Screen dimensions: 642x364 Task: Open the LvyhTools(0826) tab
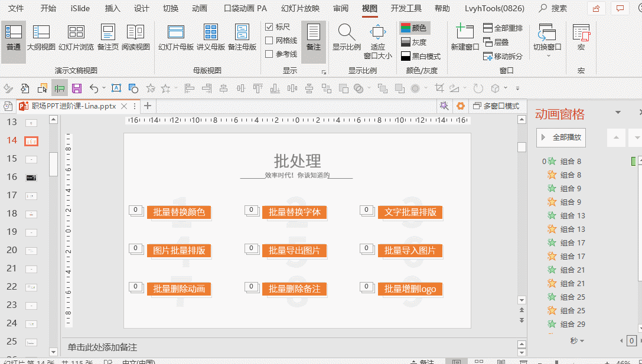[x=494, y=9]
